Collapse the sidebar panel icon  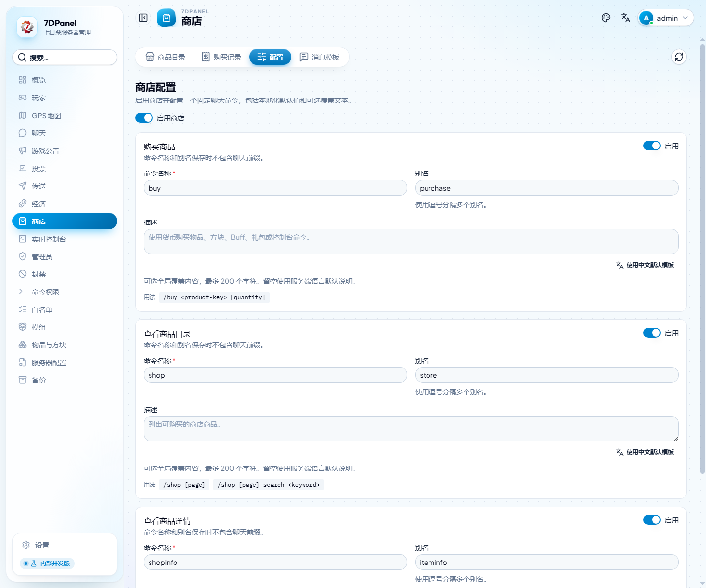143,18
